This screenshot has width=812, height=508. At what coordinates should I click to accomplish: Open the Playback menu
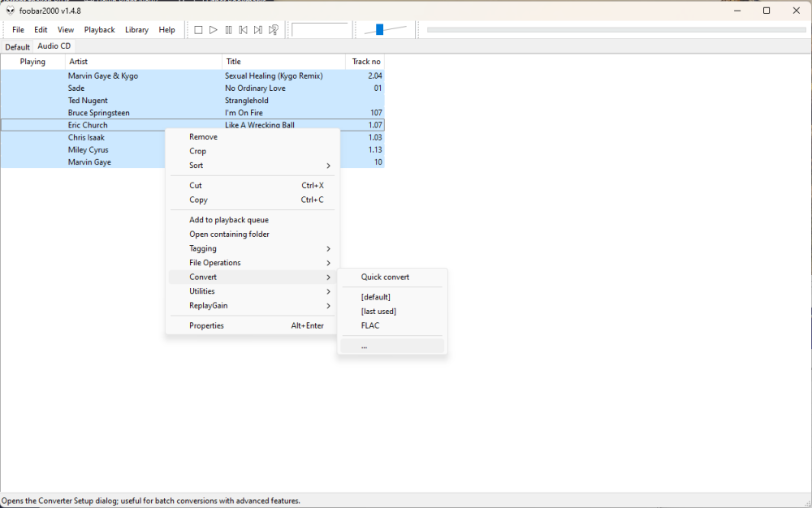point(99,29)
